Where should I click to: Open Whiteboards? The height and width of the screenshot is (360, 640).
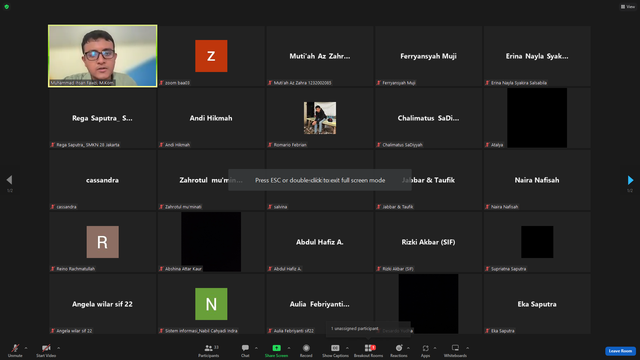(455, 350)
